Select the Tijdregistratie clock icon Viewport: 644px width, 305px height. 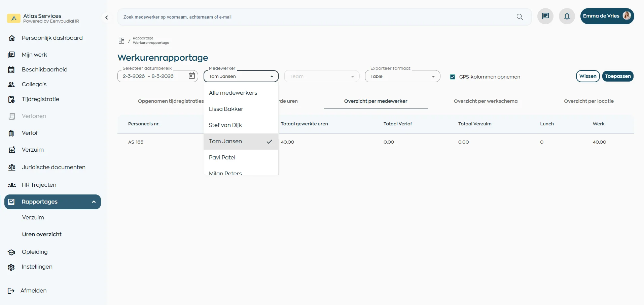click(12, 99)
